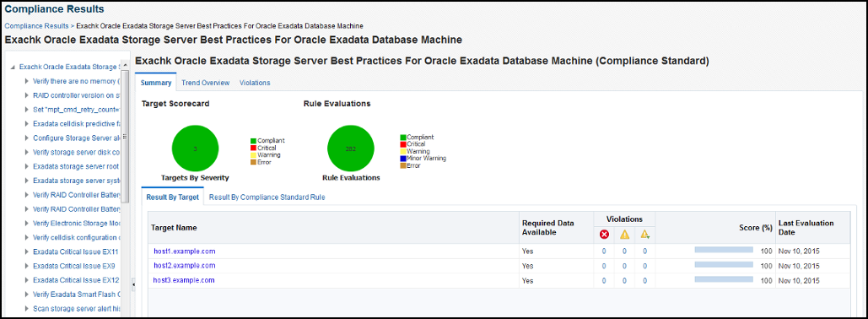Click host2.example.com score progress bar

click(x=724, y=265)
